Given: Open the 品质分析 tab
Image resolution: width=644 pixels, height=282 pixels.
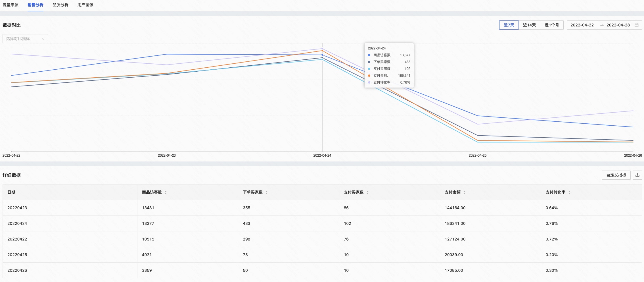Looking at the screenshot, I should coord(60,5).
